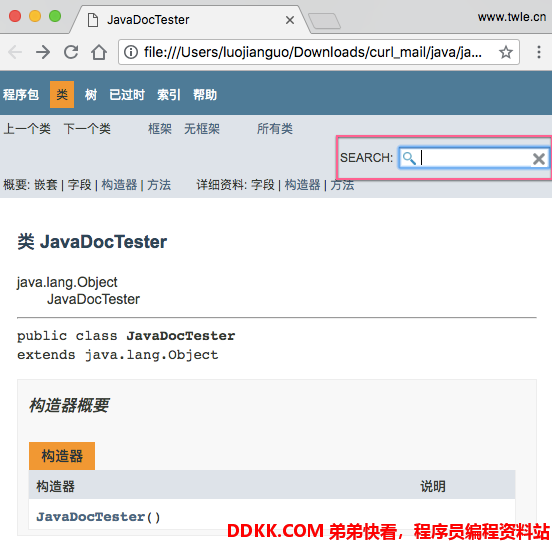Screen dimensions: 552x541
Task: Bookmark the page with the star icon
Action: [506, 52]
